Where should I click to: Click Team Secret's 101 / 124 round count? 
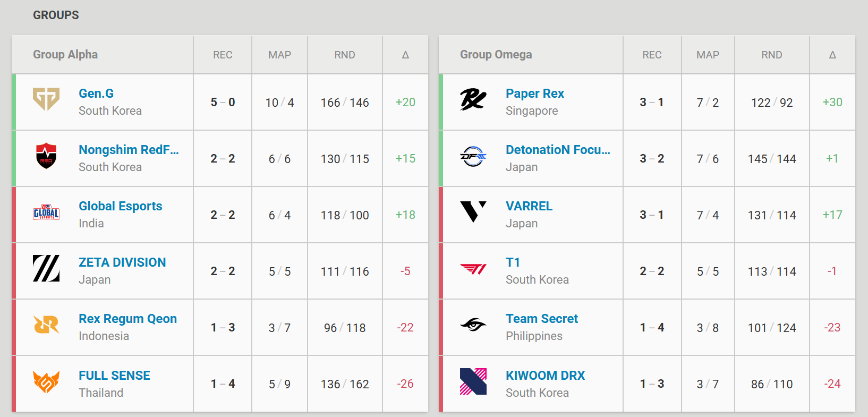click(x=772, y=328)
